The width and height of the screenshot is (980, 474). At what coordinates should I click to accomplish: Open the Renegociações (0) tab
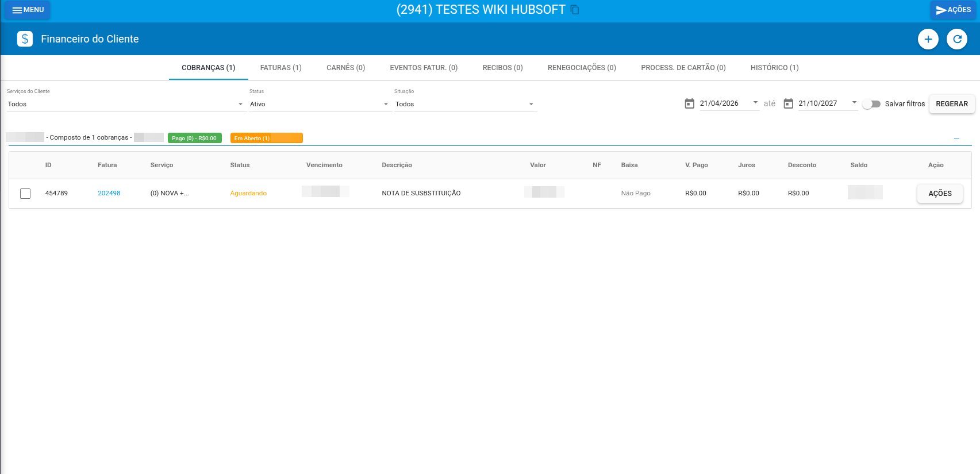click(582, 68)
